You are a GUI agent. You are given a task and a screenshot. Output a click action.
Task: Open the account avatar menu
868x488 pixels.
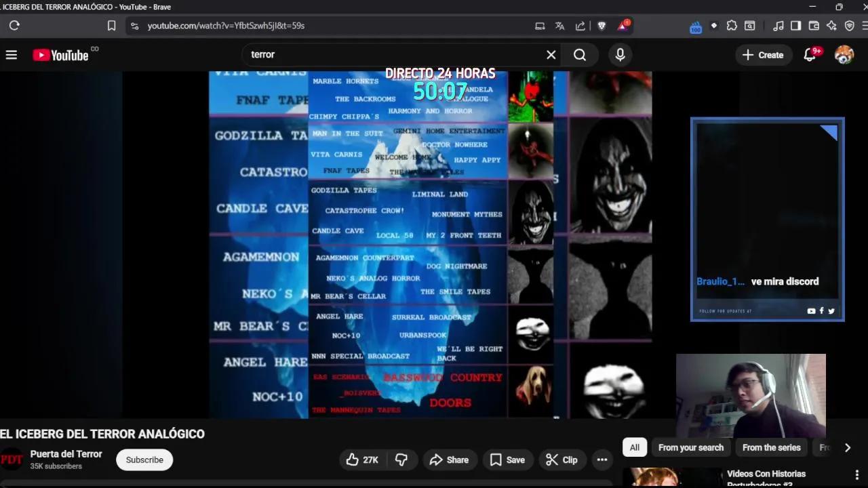(844, 55)
